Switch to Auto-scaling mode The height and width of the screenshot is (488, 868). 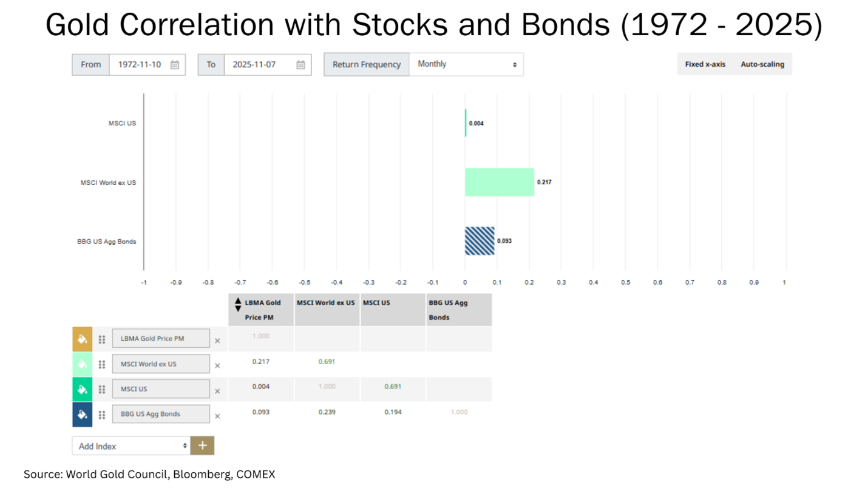click(x=762, y=64)
